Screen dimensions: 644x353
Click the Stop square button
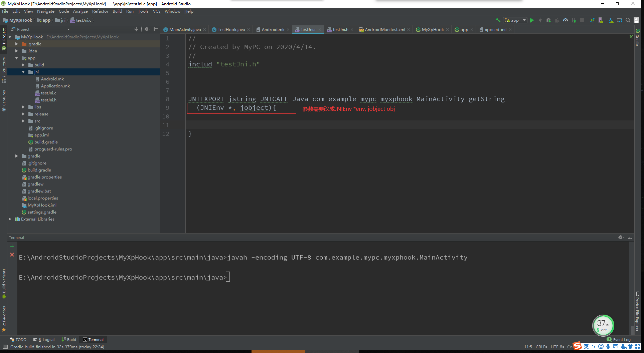[x=582, y=20]
